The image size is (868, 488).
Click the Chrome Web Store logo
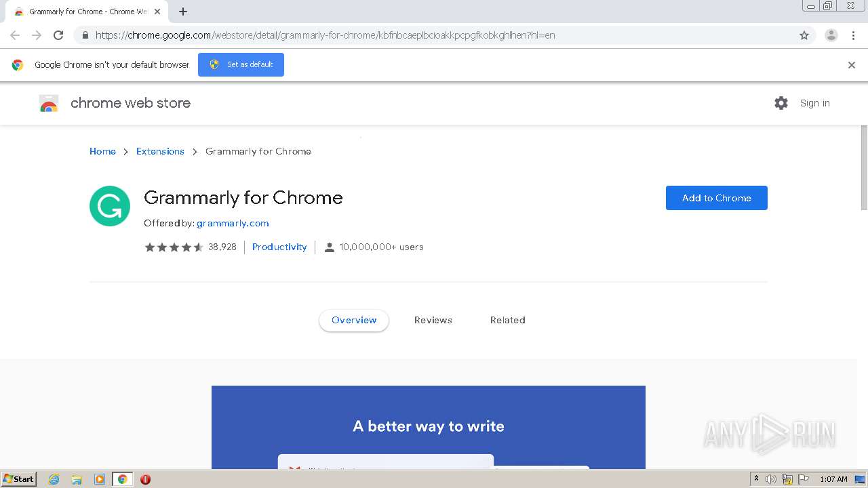(x=49, y=104)
